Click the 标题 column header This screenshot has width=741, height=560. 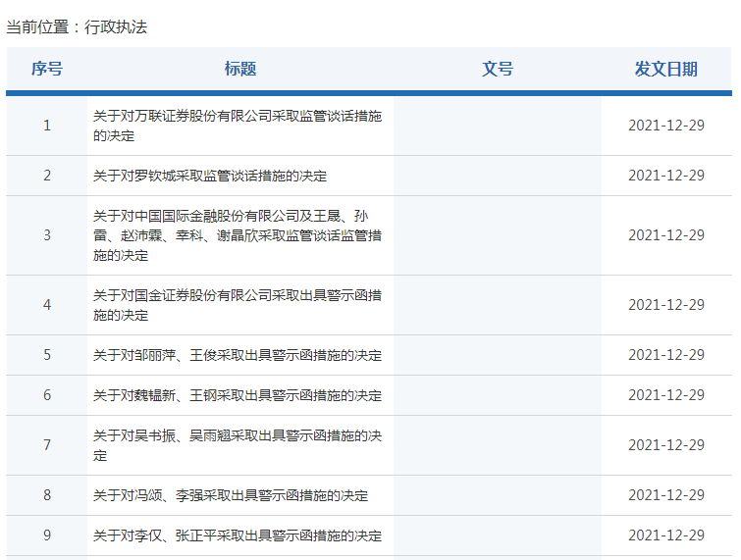click(239, 69)
